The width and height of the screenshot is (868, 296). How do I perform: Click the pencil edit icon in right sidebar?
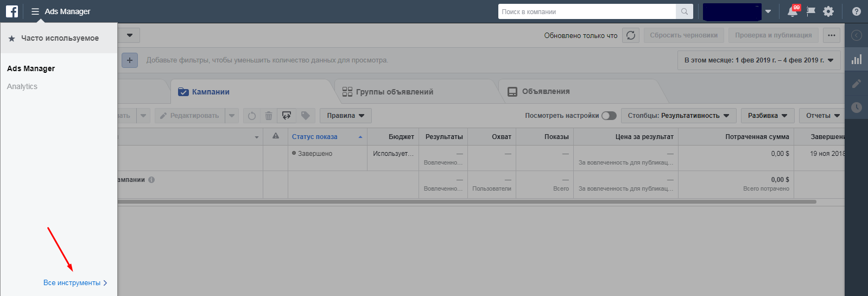click(857, 84)
